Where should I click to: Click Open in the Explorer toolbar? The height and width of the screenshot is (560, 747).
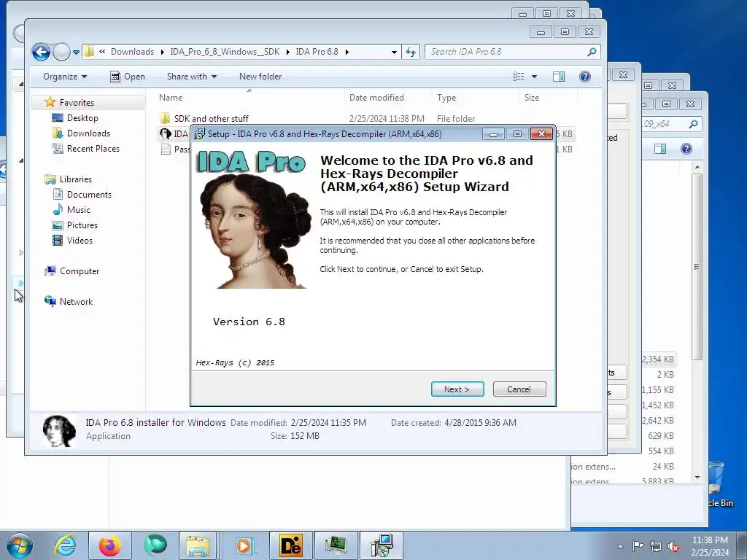click(127, 76)
